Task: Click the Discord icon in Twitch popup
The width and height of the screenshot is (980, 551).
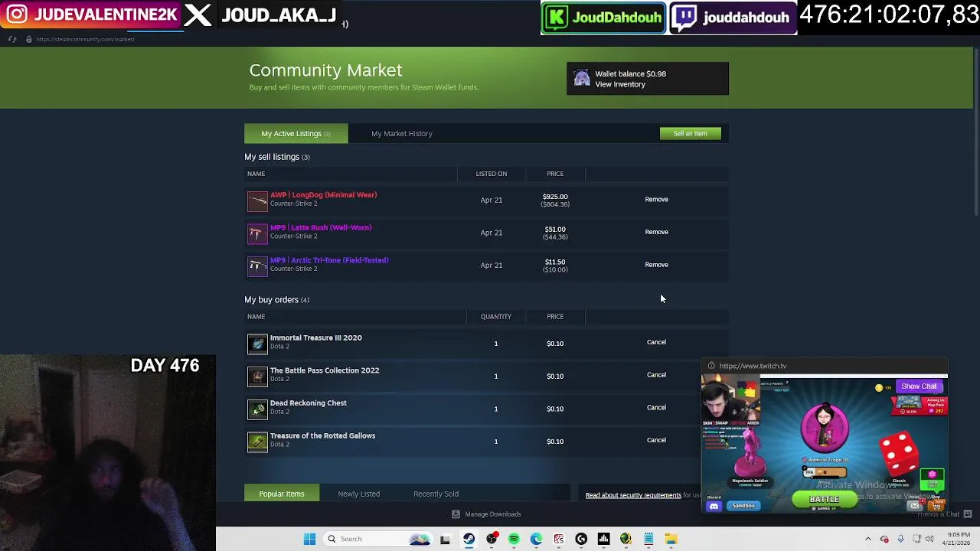Action: (714, 506)
